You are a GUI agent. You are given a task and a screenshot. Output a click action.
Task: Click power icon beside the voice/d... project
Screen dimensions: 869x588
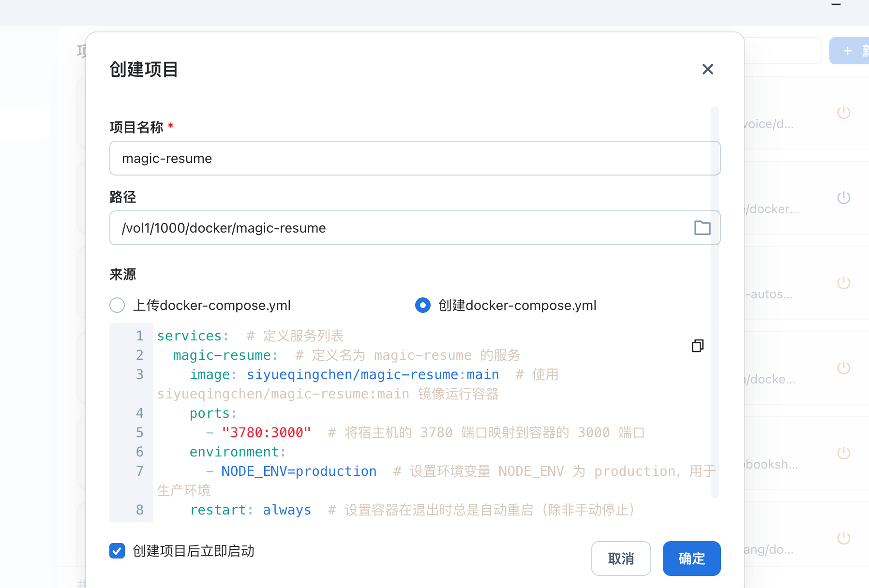[843, 113]
